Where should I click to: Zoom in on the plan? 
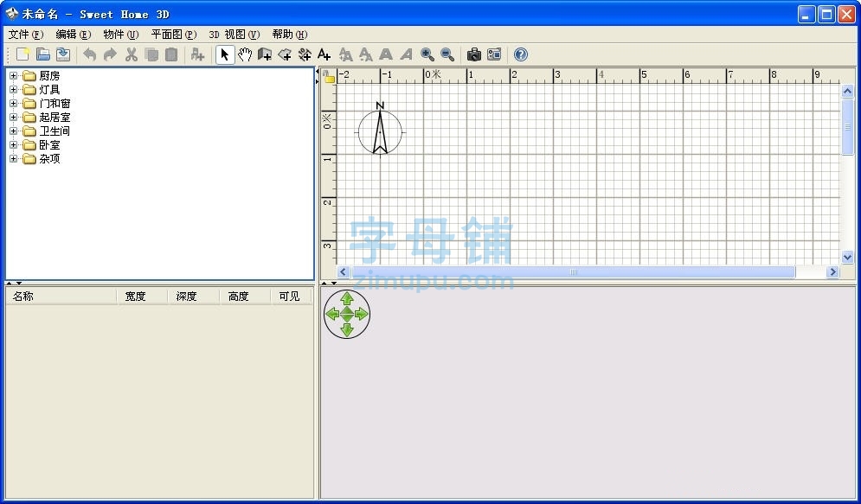pos(427,54)
